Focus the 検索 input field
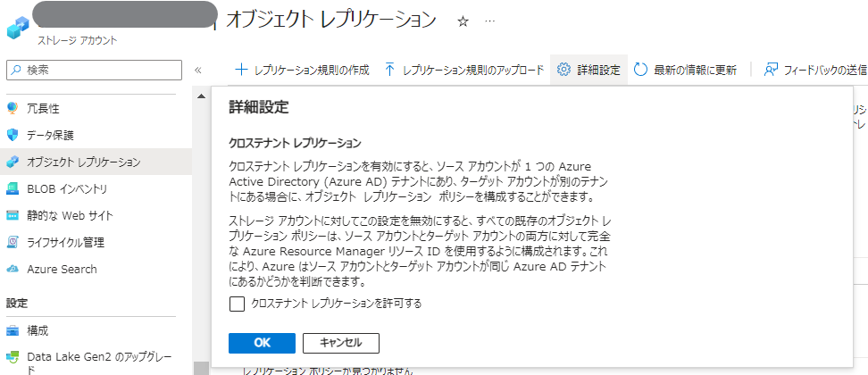868x375 pixels. click(x=94, y=71)
